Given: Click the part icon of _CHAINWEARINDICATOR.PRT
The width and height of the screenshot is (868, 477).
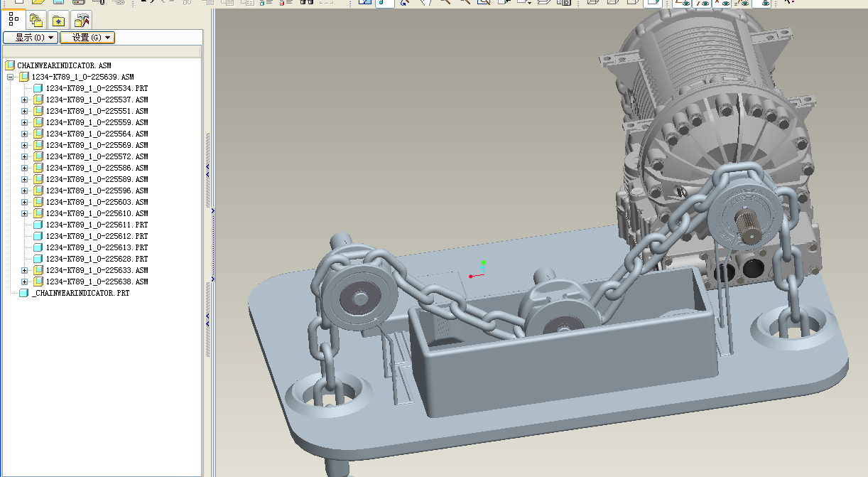Looking at the screenshot, I should coord(24,293).
